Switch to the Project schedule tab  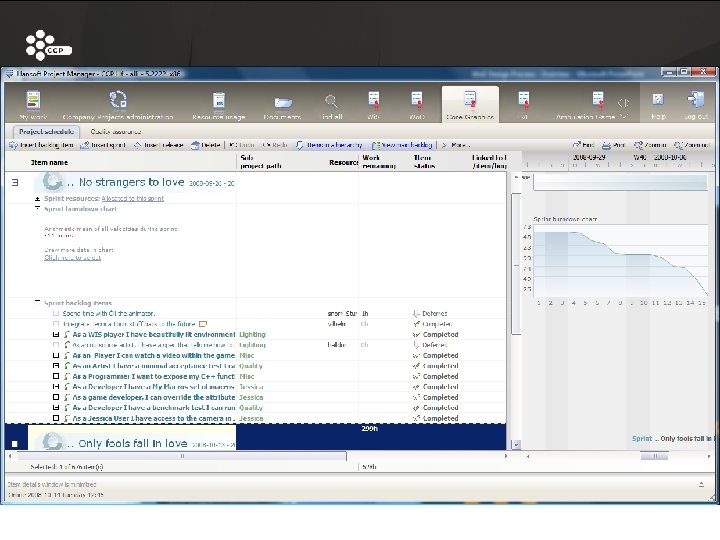coord(46,132)
